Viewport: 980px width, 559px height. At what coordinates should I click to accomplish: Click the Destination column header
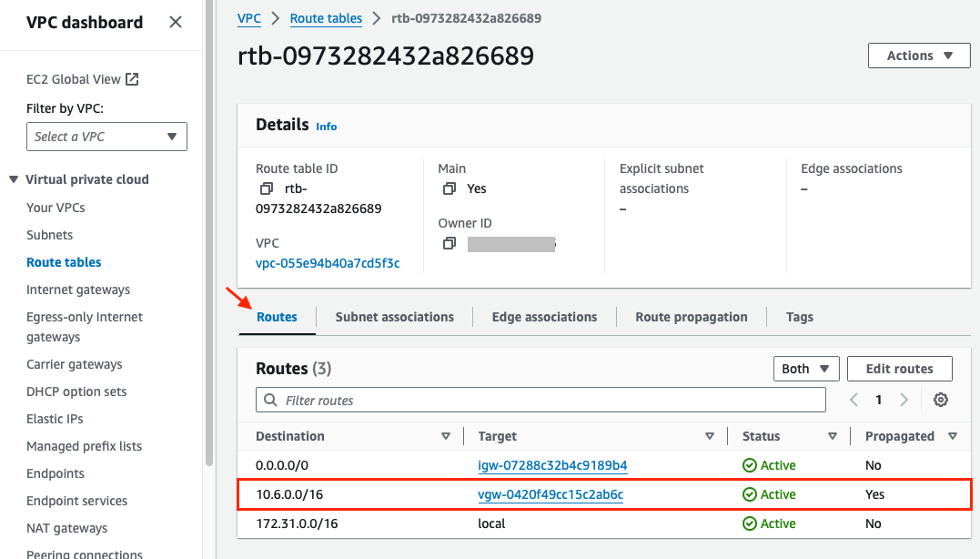[290, 436]
